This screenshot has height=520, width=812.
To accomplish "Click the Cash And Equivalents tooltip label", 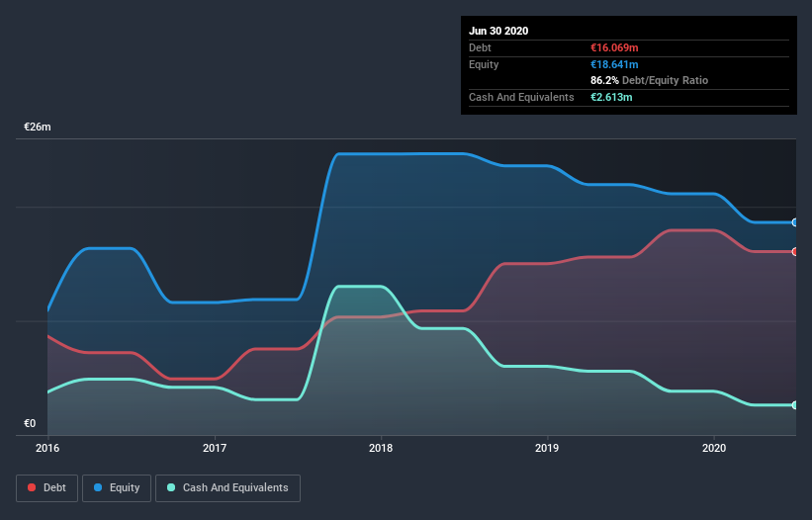I will (x=521, y=97).
